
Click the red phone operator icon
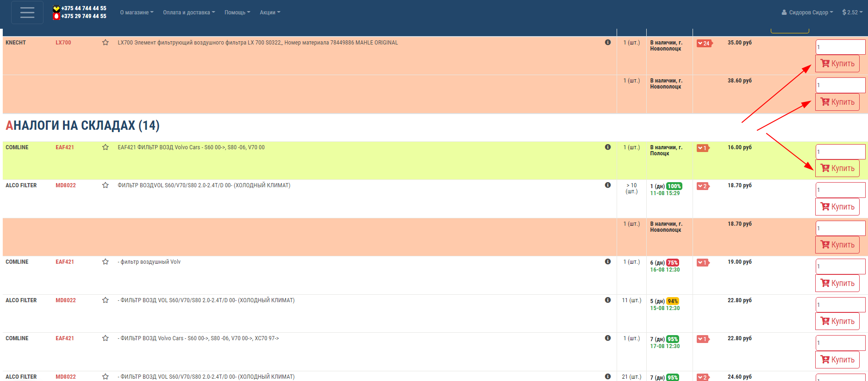coord(56,16)
